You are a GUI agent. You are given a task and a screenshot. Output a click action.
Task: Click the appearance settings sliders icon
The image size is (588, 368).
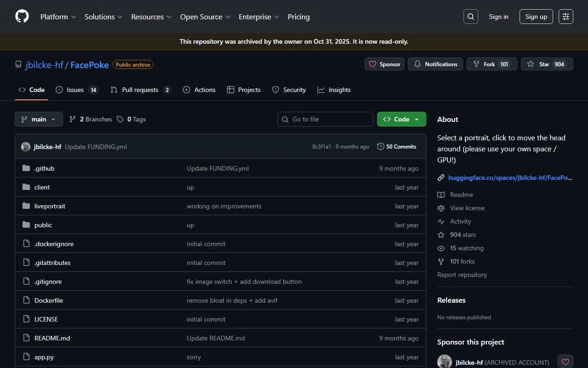(x=566, y=17)
